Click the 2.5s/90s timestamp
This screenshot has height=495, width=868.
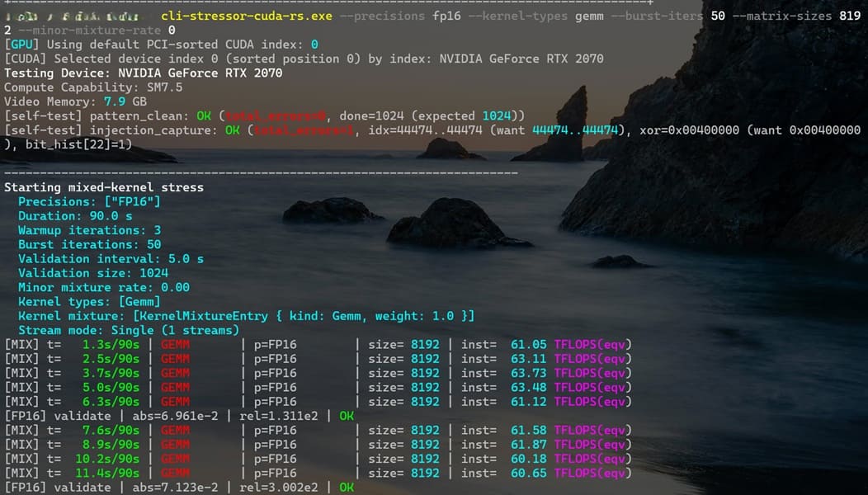[111, 360]
